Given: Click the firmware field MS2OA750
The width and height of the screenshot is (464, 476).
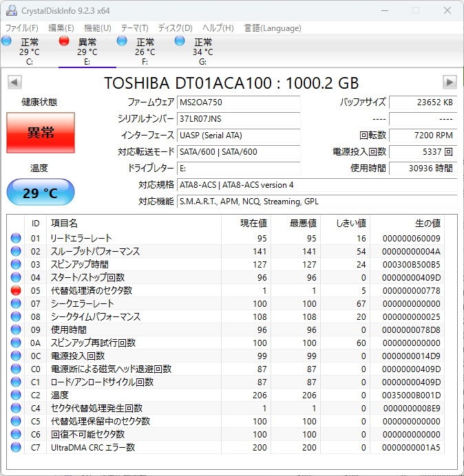Looking at the screenshot, I should pos(238,102).
